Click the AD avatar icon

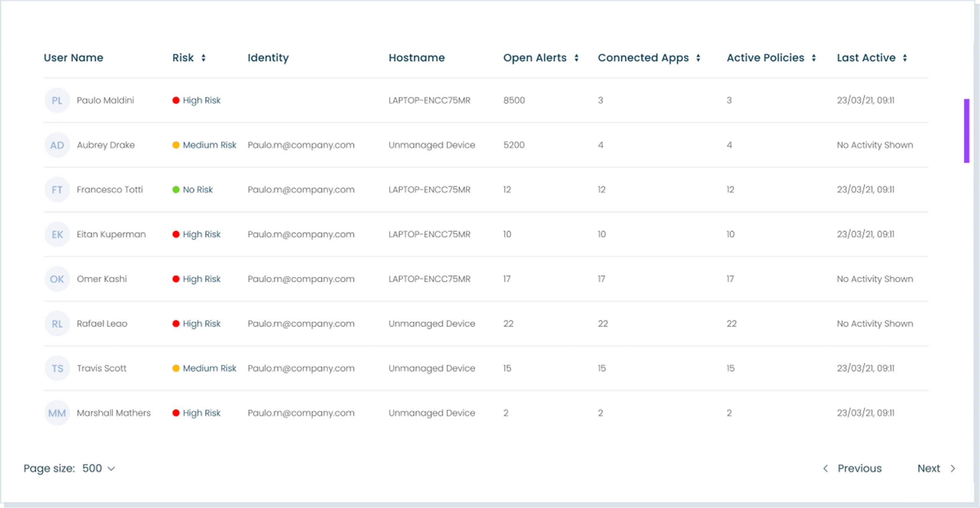(57, 145)
